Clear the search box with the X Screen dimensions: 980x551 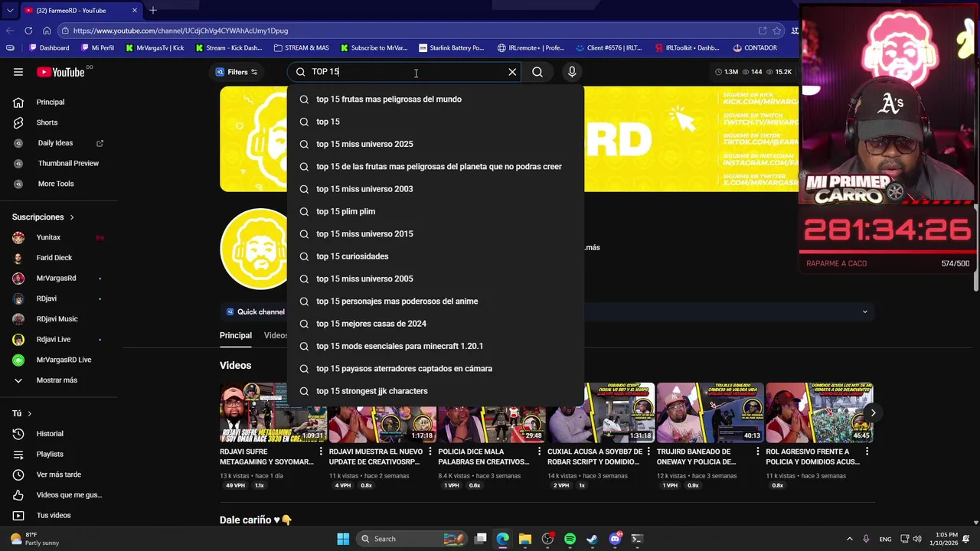(512, 72)
